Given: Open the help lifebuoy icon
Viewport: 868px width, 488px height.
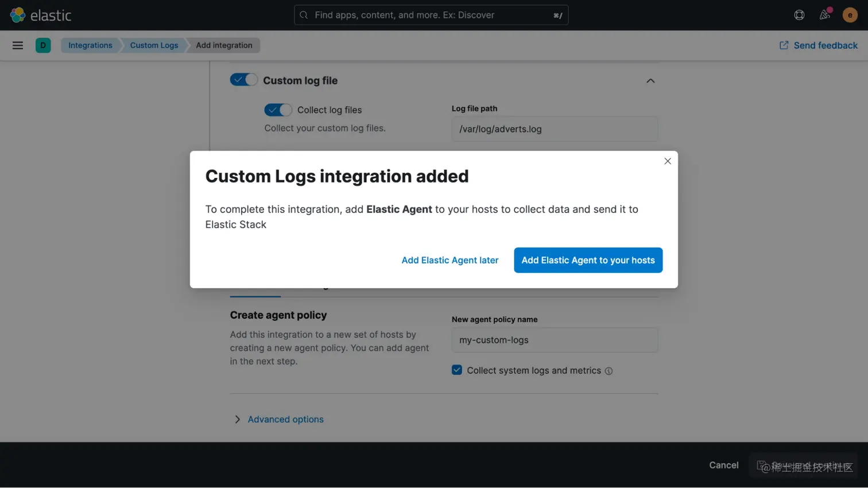Looking at the screenshot, I should click(x=799, y=15).
